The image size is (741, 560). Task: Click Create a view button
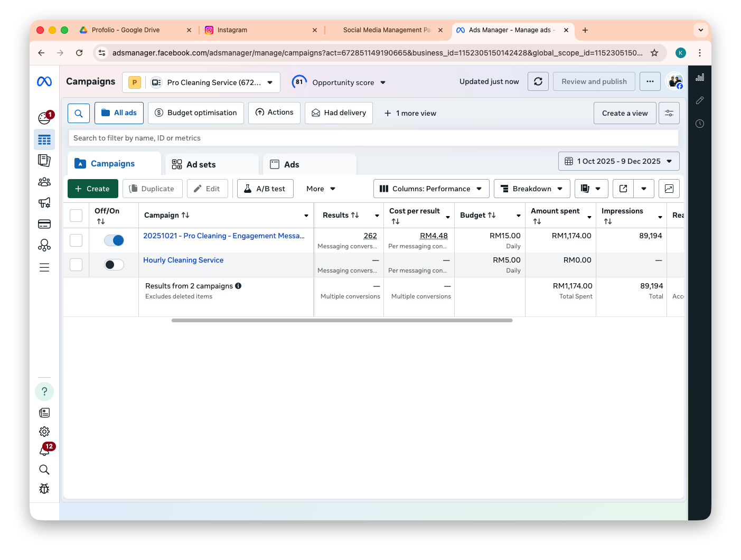point(625,113)
